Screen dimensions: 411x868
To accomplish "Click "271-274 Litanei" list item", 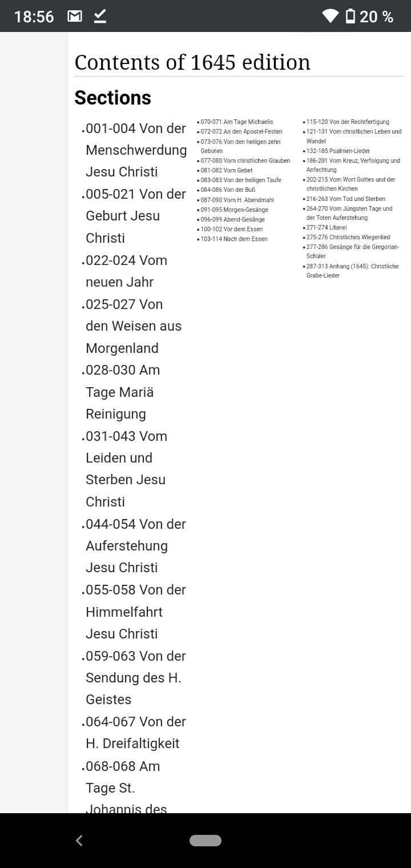I will [327, 228].
